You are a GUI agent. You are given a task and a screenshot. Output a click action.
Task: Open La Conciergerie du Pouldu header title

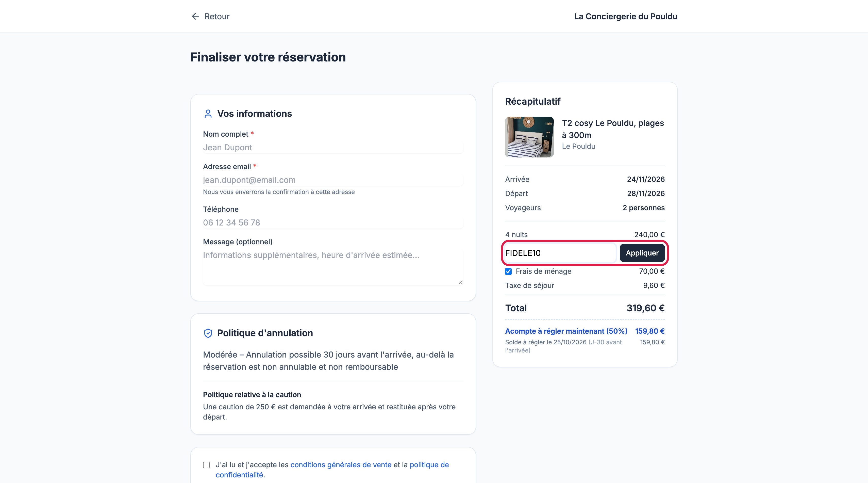(626, 16)
